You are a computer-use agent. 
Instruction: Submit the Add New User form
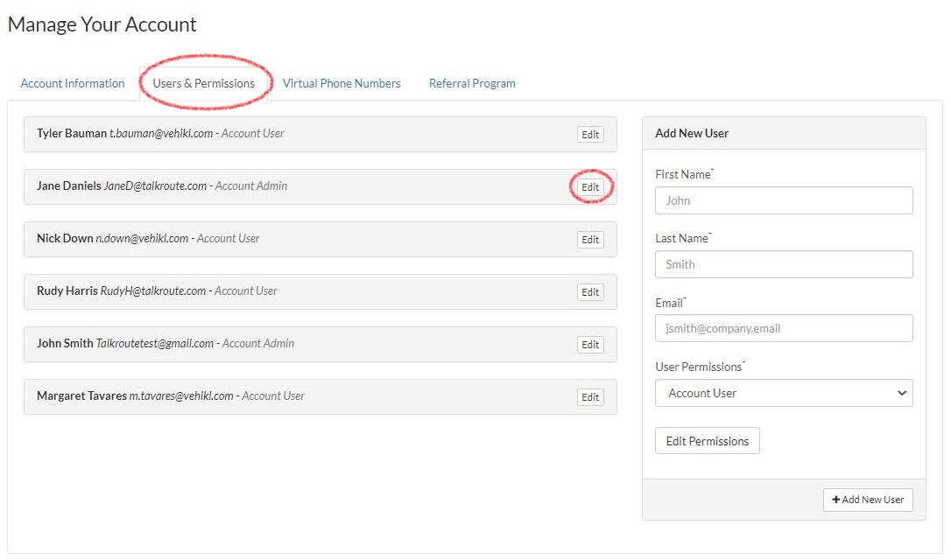pos(868,499)
